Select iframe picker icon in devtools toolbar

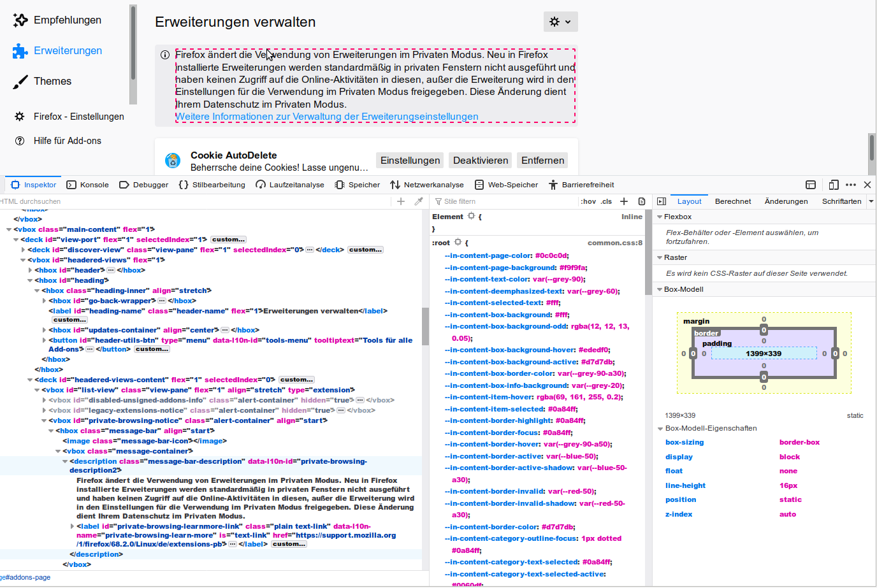[811, 185]
